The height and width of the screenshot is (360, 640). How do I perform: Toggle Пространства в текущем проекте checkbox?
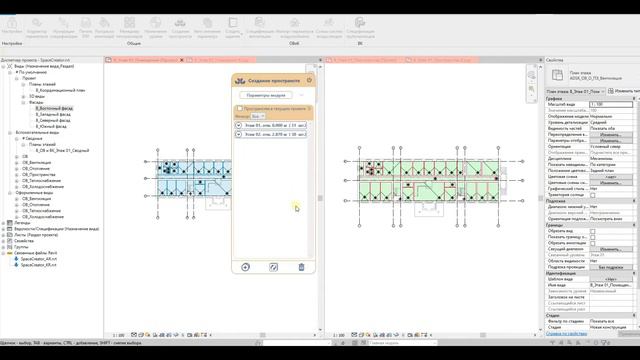(240, 109)
